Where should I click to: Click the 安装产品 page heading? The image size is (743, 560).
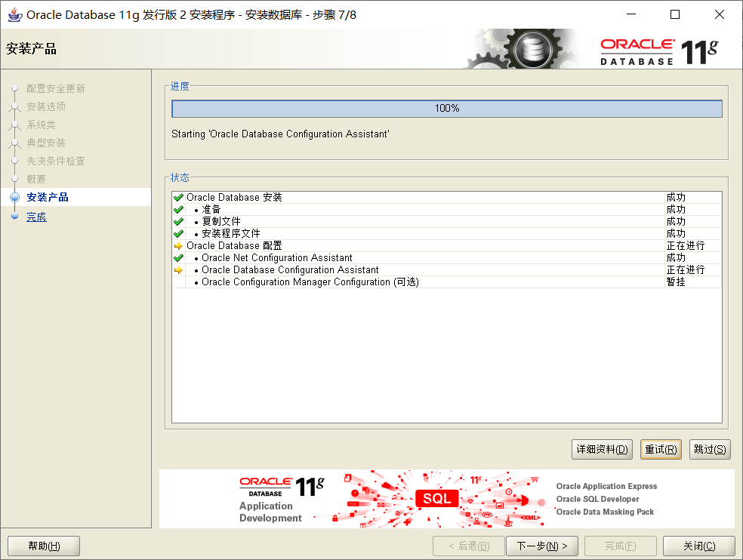(x=31, y=49)
